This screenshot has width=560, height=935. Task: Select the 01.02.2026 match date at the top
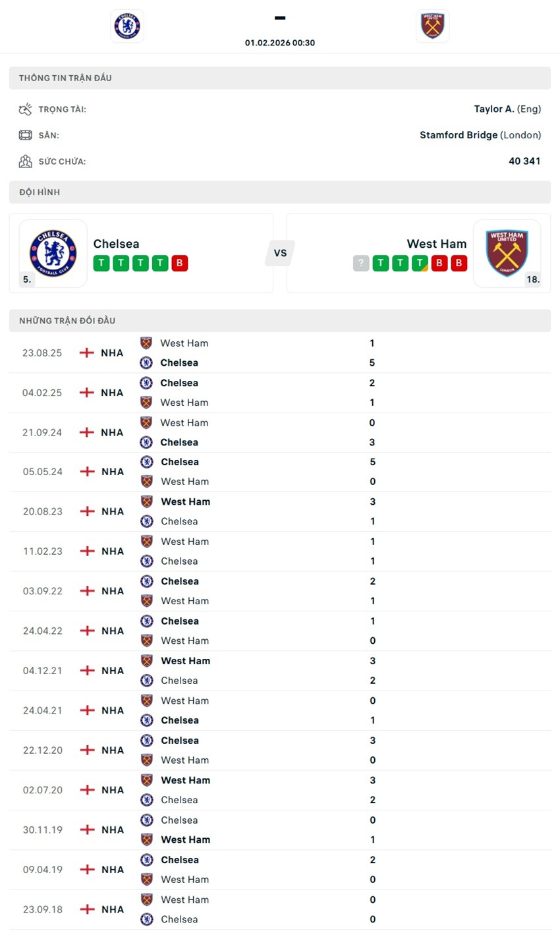(x=280, y=42)
